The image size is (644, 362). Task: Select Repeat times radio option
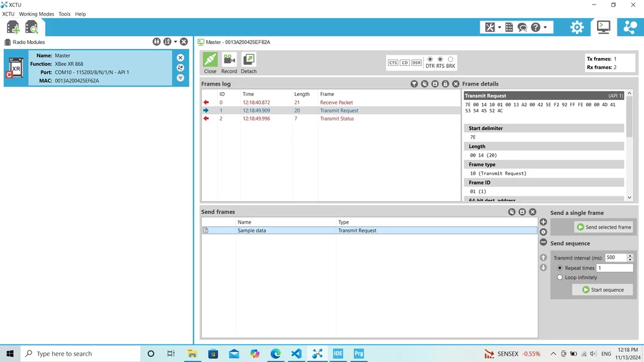(560, 268)
